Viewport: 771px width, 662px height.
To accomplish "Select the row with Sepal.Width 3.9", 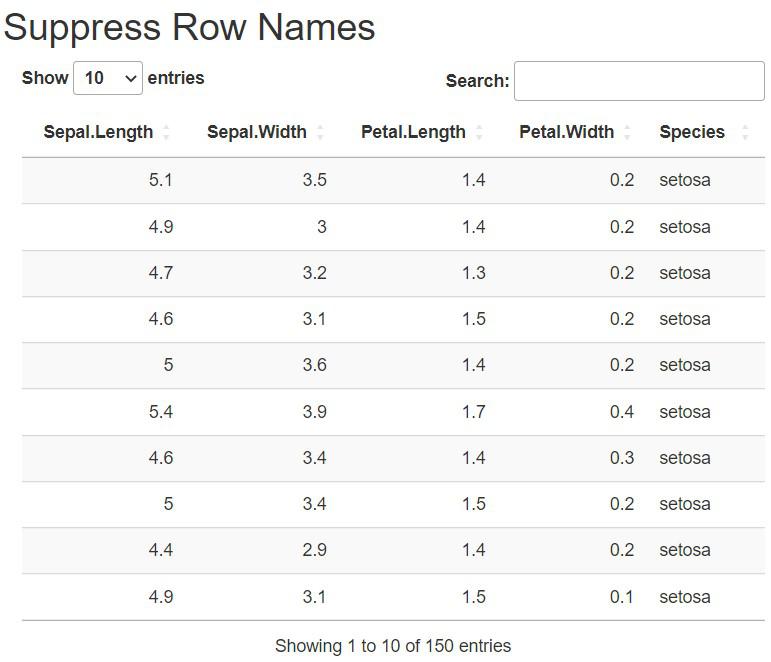I will tap(393, 412).
